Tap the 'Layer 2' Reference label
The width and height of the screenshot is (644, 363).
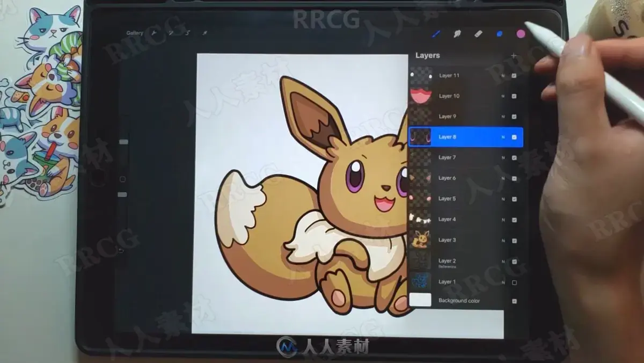click(x=448, y=262)
